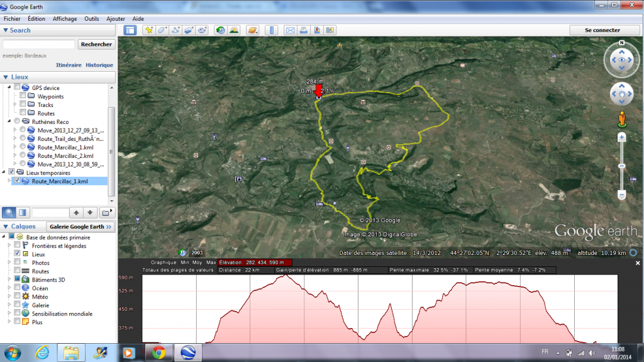Add an image overlay from the toolbar

coord(189,30)
